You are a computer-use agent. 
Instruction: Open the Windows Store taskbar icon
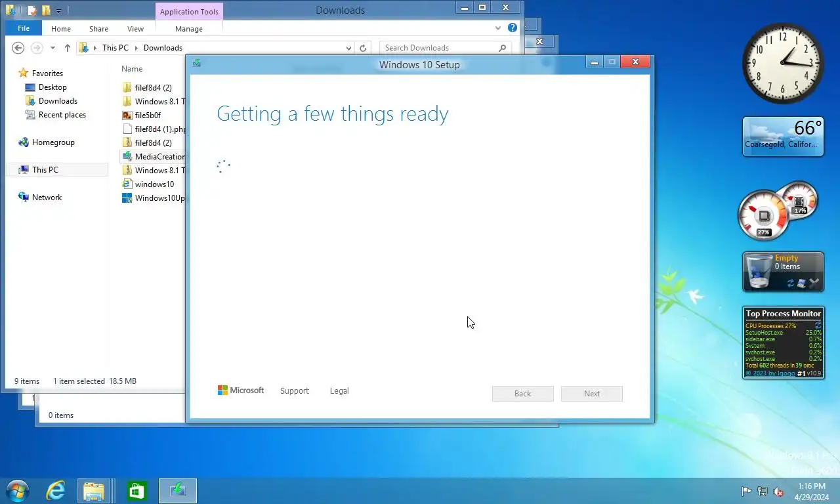coord(136,491)
